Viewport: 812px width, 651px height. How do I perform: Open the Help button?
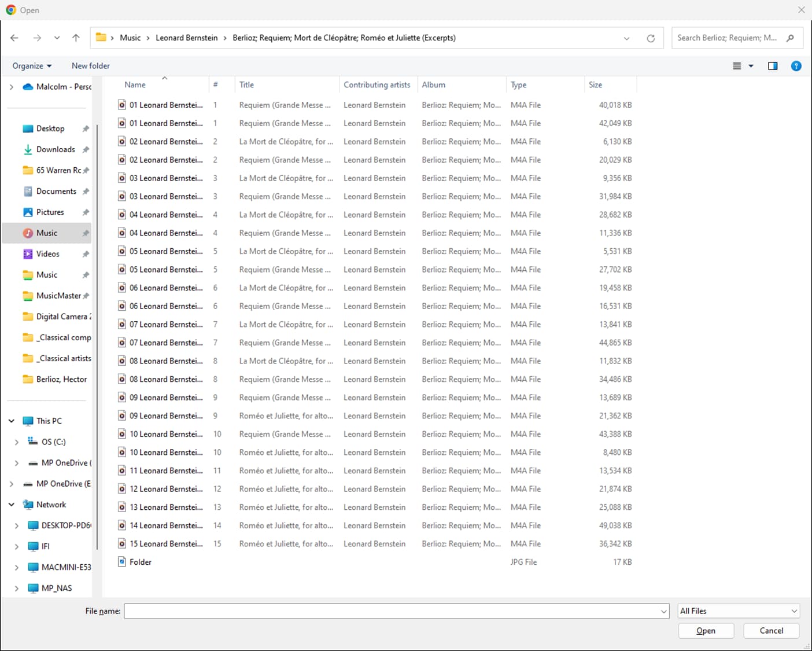click(796, 66)
